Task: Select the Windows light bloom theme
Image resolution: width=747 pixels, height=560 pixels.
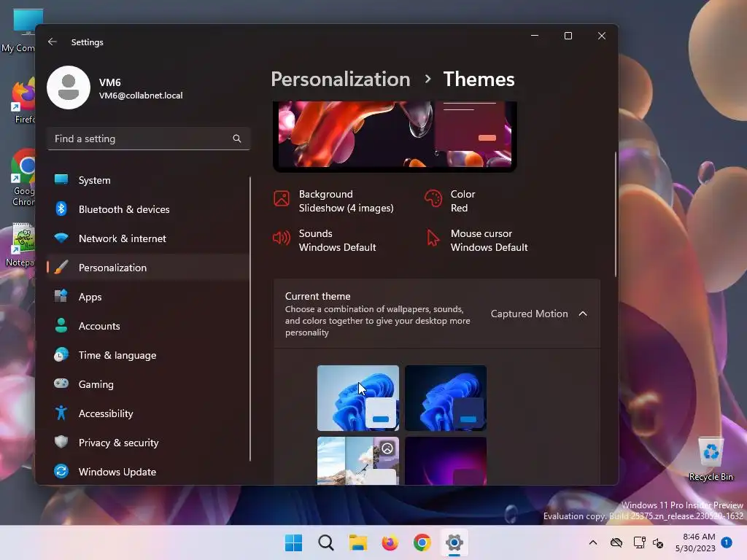Action: (x=357, y=398)
